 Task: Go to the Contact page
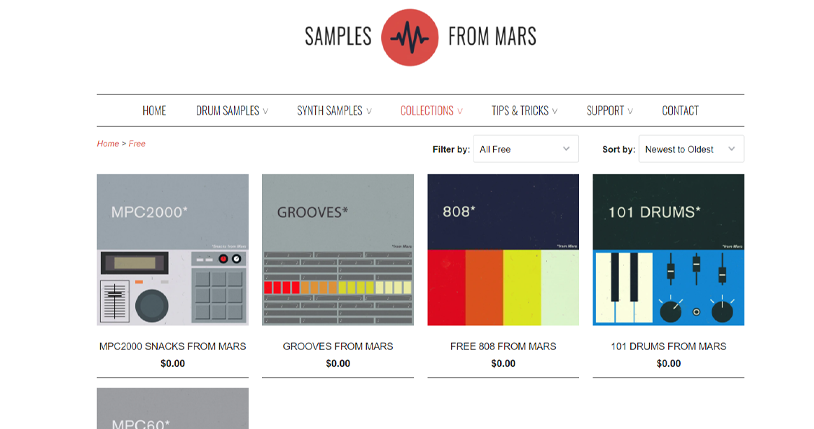click(680, 111)
